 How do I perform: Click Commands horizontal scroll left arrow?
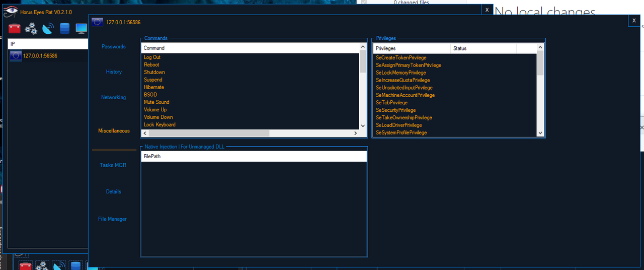(145, 133)
